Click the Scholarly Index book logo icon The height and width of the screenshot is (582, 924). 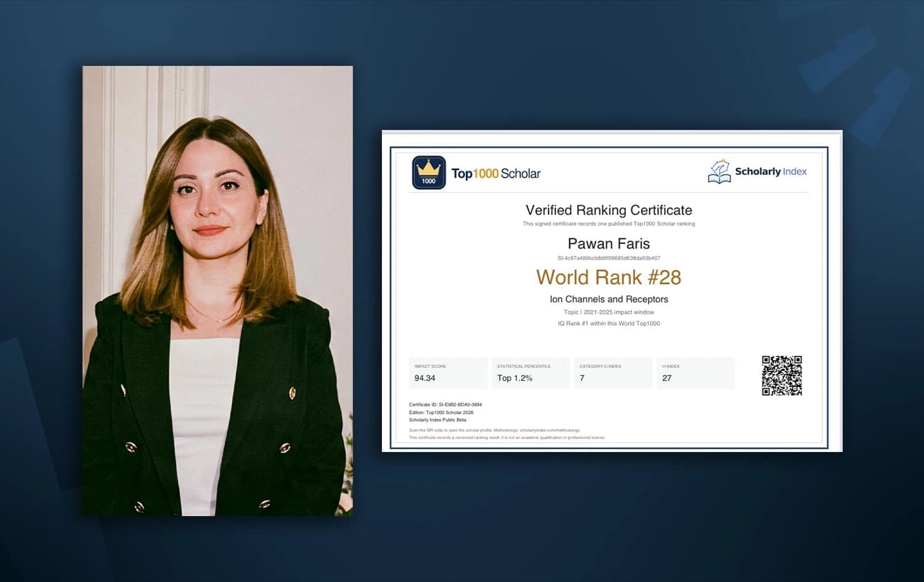point(719,172)
